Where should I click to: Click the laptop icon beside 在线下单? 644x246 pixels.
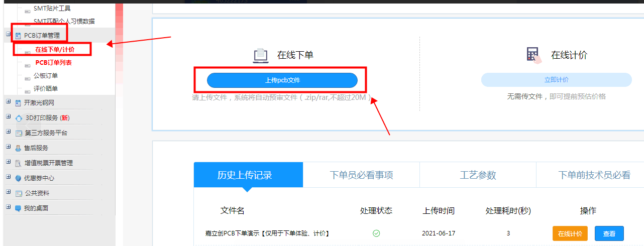tap(260, 55)
